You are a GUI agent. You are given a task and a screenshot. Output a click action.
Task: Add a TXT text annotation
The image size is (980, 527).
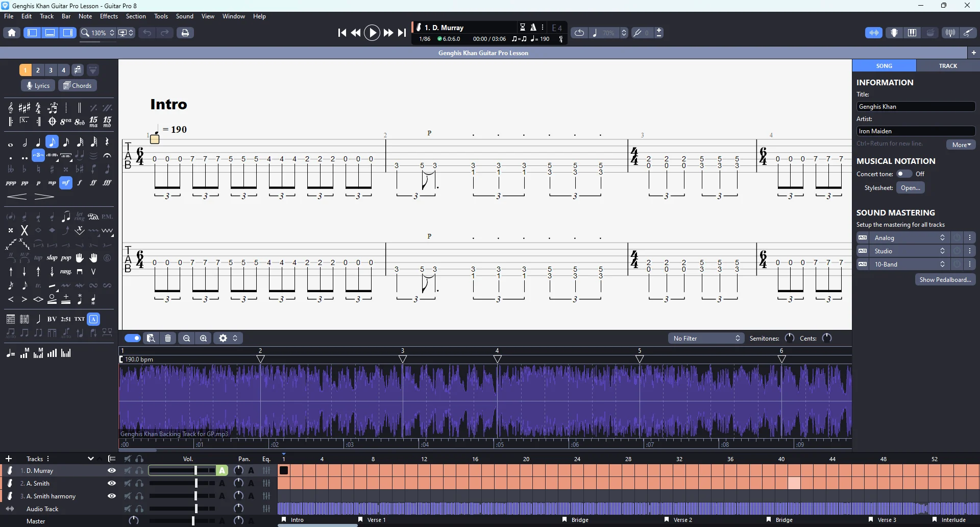pos(80,319)
